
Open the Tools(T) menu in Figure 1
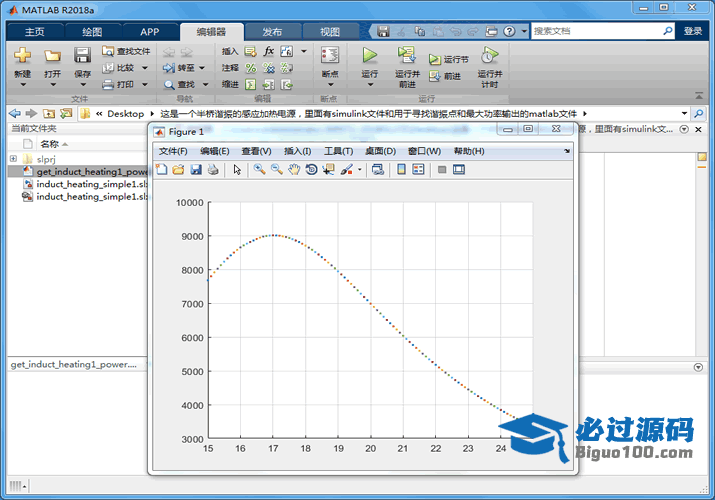pyautogui.click(x=338, y=151)
